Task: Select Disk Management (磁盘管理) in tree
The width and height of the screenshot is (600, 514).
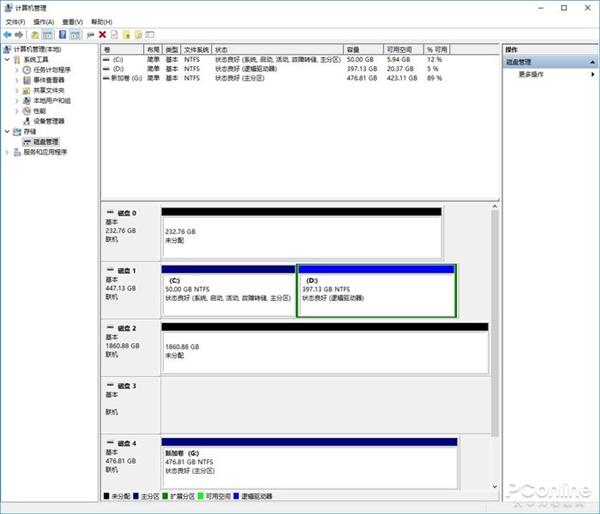Action: point(46,142)
